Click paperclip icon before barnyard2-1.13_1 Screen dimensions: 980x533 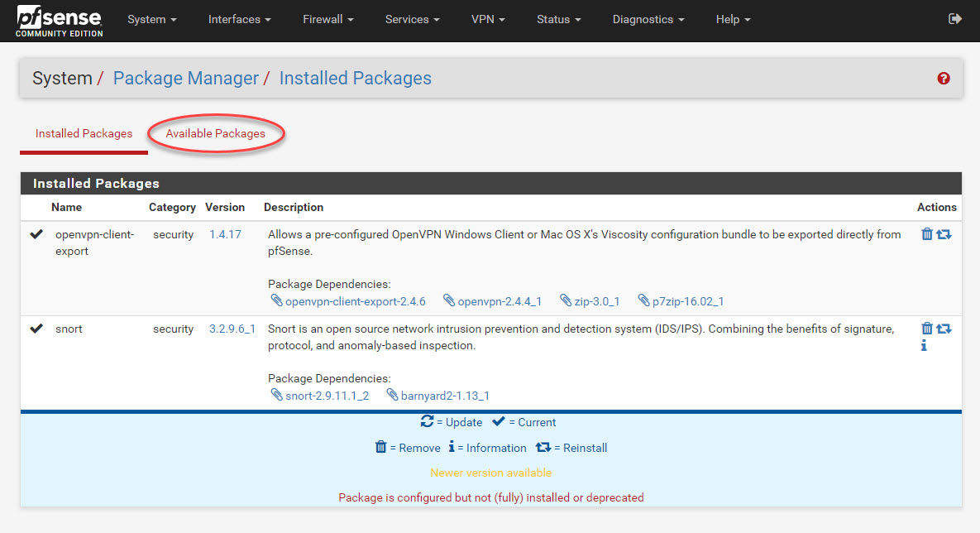(x=392, y=395)
